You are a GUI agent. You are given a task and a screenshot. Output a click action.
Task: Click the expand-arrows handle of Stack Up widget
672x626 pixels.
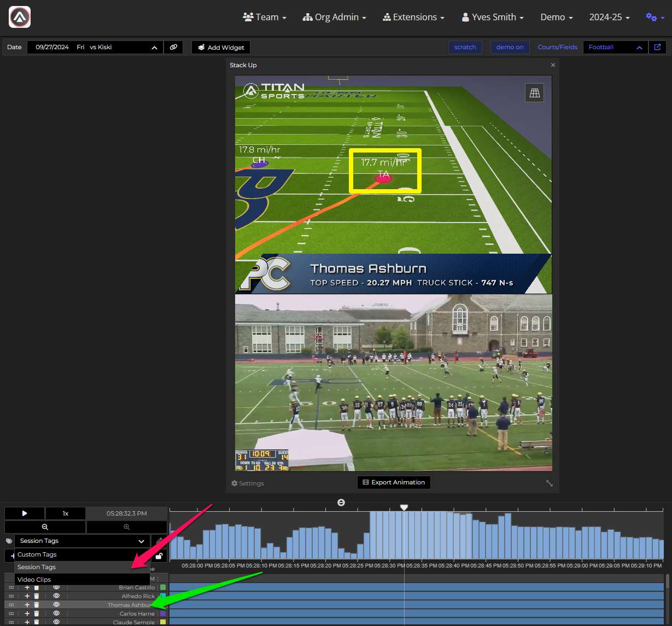[549, 483]
